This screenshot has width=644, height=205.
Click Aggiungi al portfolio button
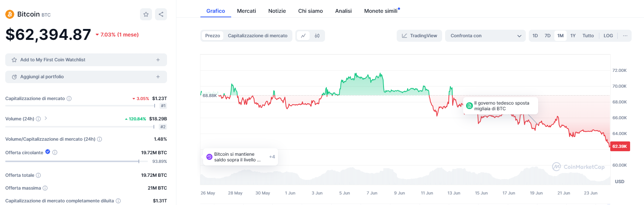coord(86,77)
